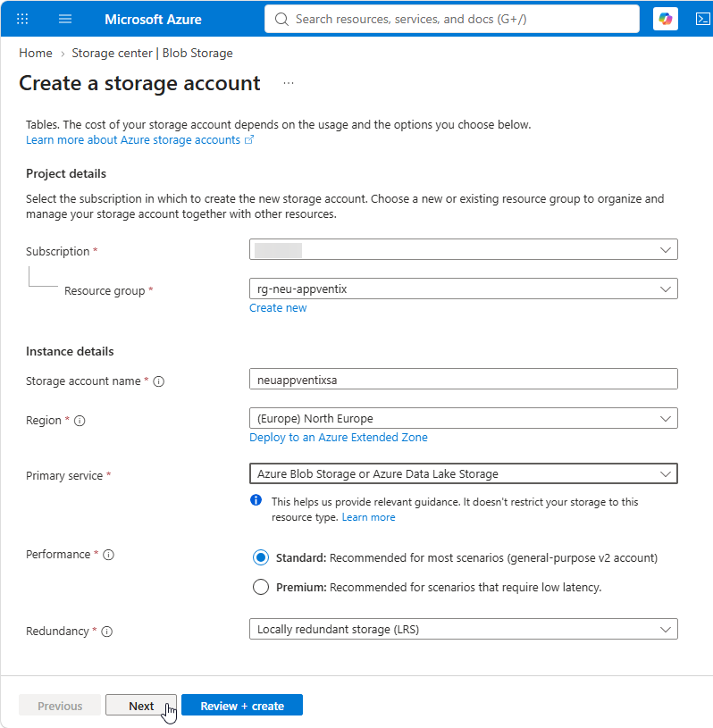Click the Instance details heading
This screenshot has width=713, height=728.
click(70, 351)
